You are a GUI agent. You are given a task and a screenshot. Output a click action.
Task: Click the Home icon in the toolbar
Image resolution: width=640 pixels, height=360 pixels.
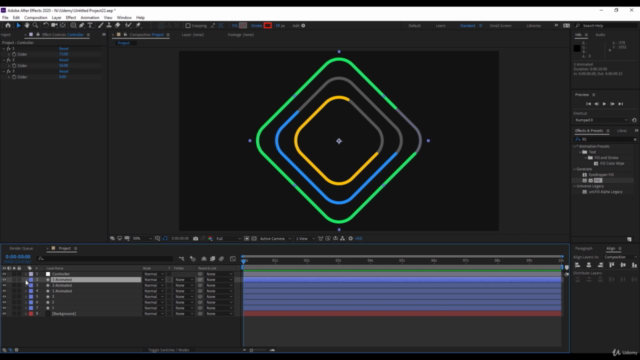(8, 25)
